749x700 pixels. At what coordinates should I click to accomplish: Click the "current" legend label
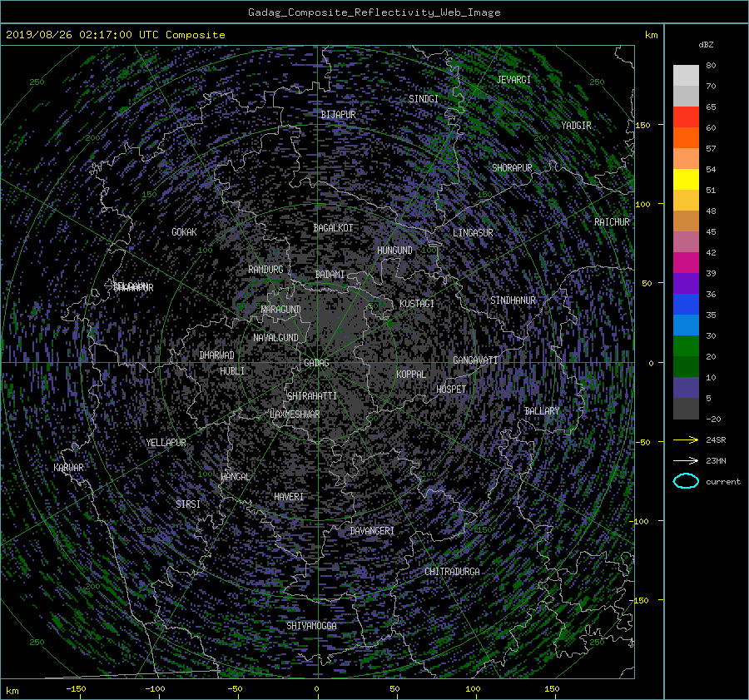[x=723, y=482]
